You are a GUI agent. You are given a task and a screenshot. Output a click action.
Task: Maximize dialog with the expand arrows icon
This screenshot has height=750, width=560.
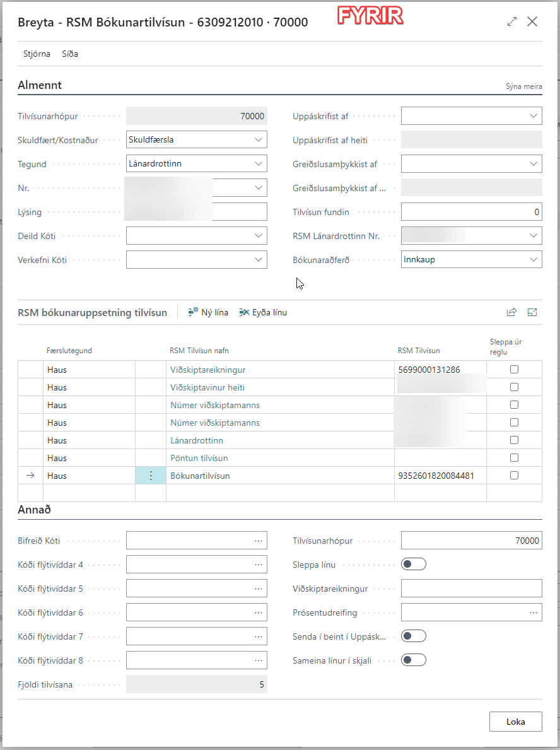tap(512, 21)
